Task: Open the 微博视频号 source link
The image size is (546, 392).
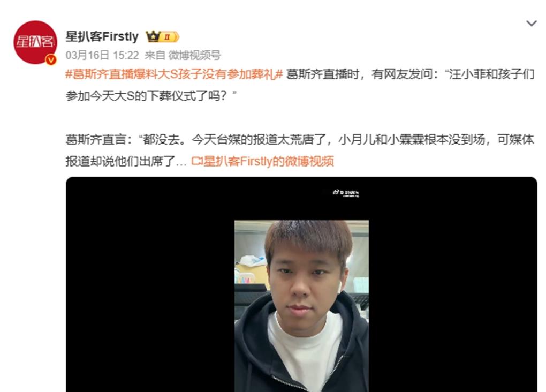Action: (x=195, y=55)
